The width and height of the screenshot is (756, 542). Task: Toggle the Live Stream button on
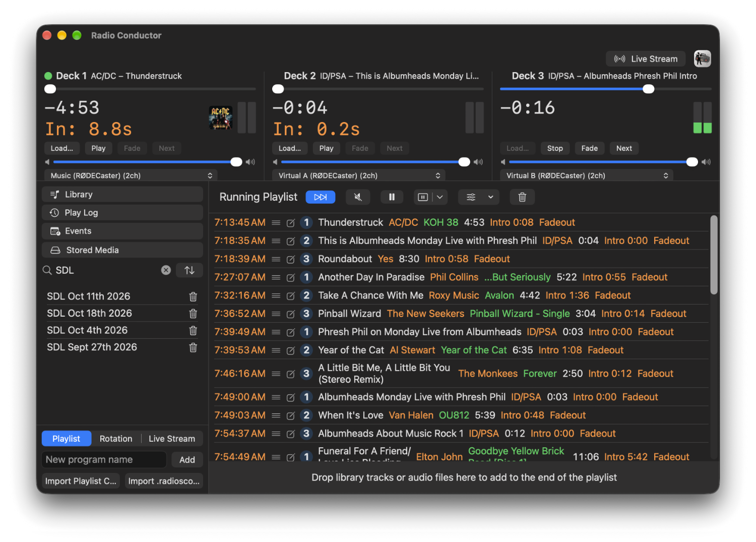point(646,59)
